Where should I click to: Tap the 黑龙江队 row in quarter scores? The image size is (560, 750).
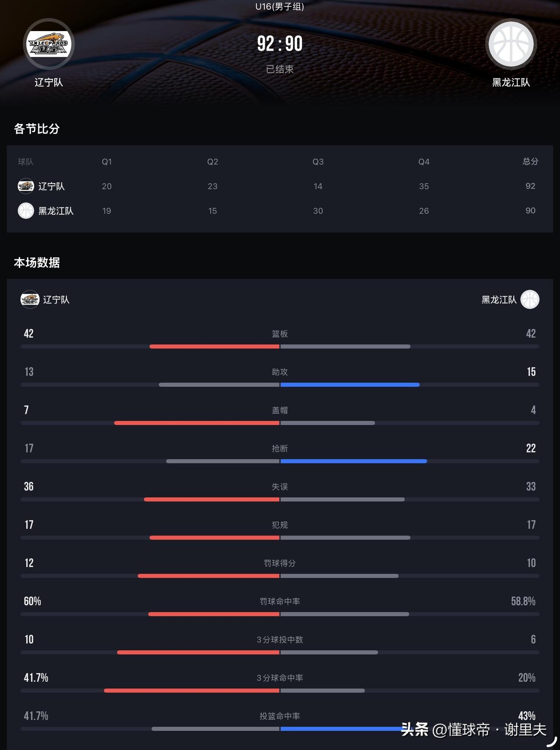tap(280, 210)
